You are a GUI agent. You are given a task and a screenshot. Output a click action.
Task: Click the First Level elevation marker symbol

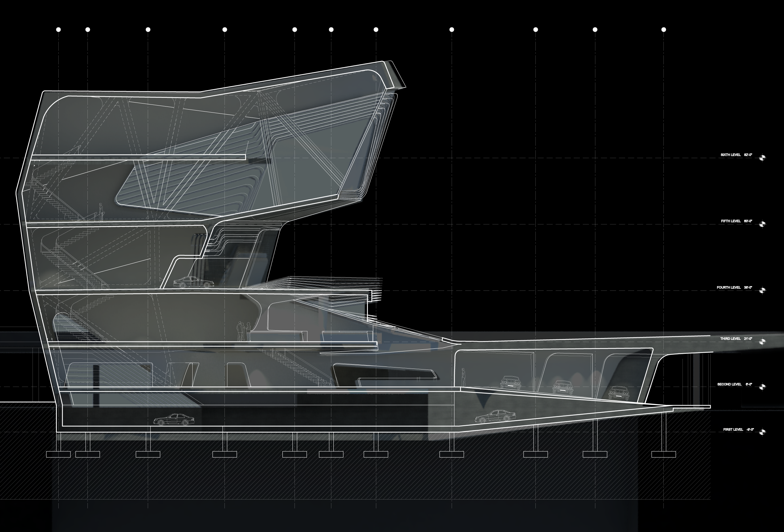pyautogui.click(x=763, y=432)
